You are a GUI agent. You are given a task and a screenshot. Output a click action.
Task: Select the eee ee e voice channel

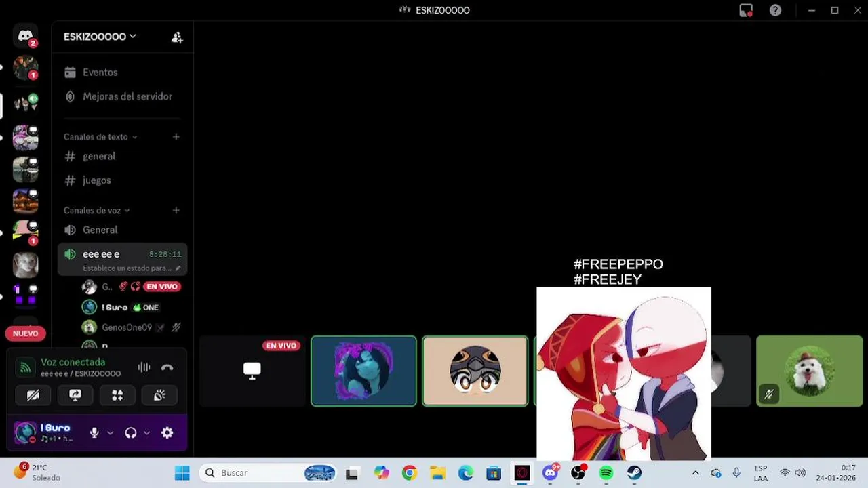(x=123, y=260)
